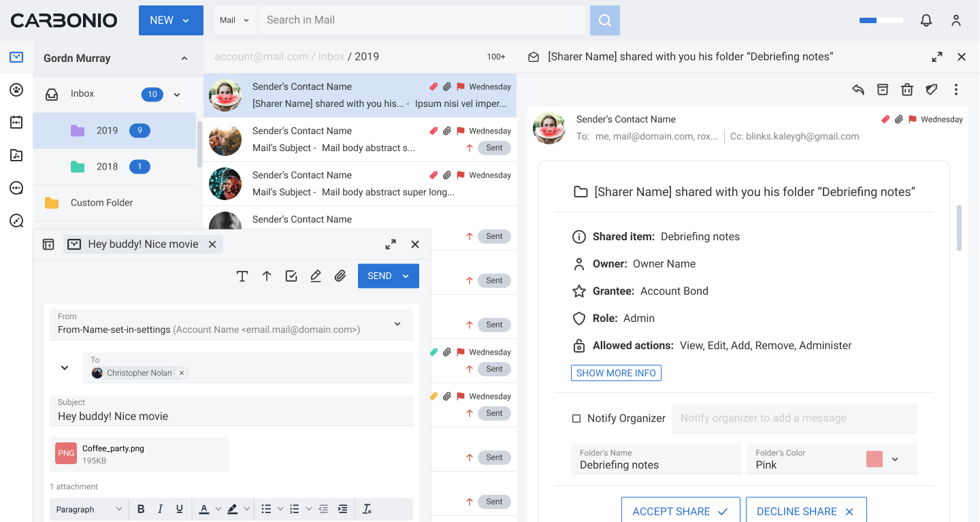Toggle bold formatting in the composer
Viewport: 980px width, 522px height.
[x=141, y=508]
